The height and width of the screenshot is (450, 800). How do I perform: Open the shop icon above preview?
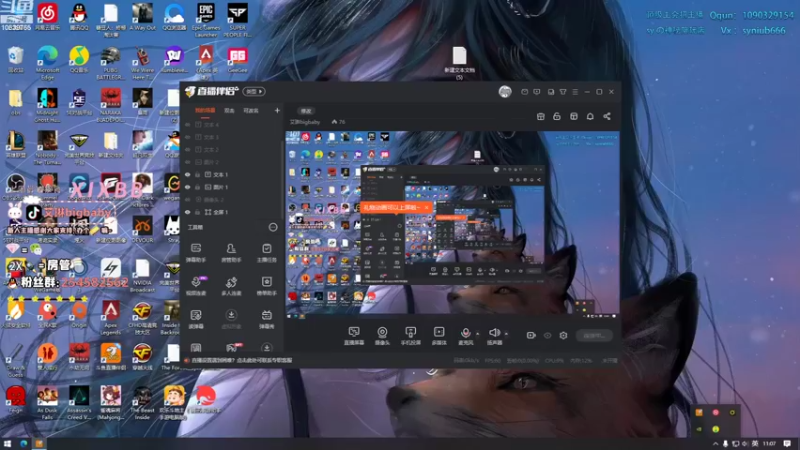click(540, 116)
